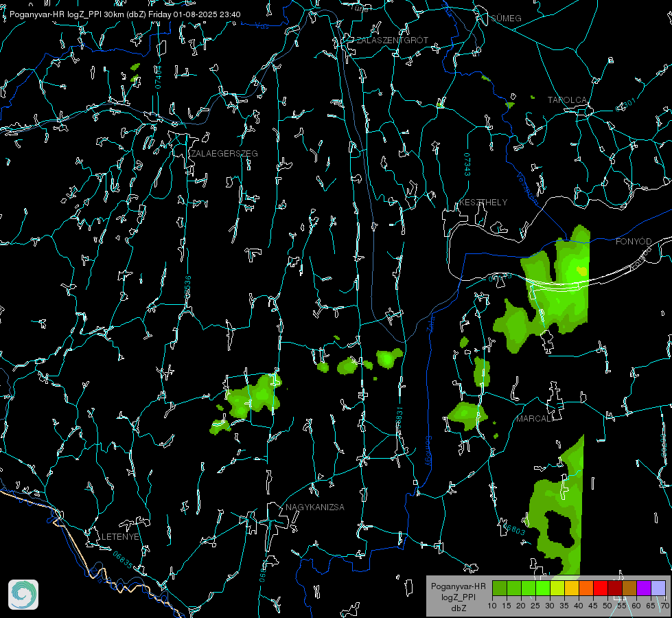Click the legend's dbZ unit label
Viewport: 672px width, 618px height.
click(458, 608)
